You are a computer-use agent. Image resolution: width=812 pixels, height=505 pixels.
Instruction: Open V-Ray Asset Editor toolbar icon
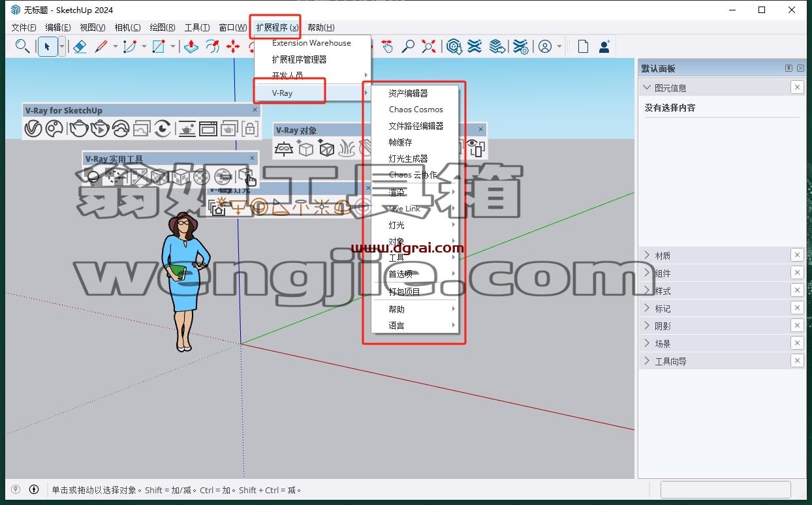pyautogui.click(x=33, y=129)
